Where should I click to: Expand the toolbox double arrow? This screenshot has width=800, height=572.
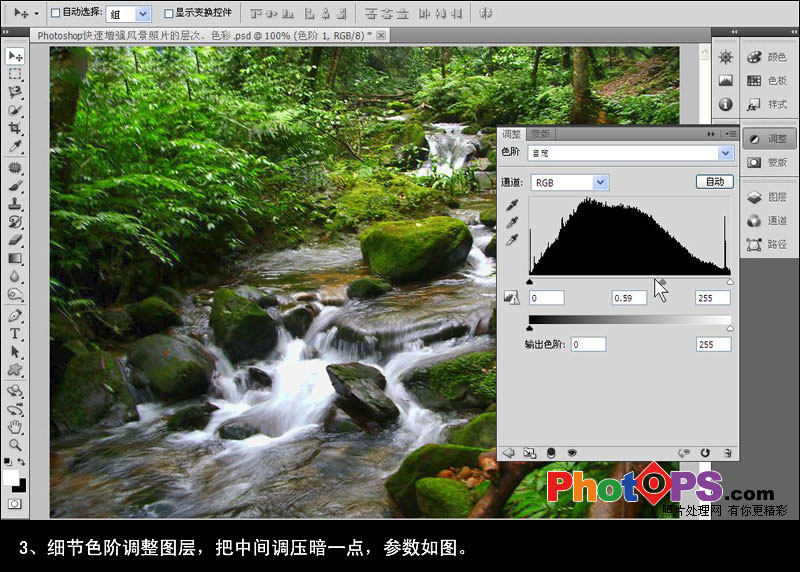coord(5,32)
